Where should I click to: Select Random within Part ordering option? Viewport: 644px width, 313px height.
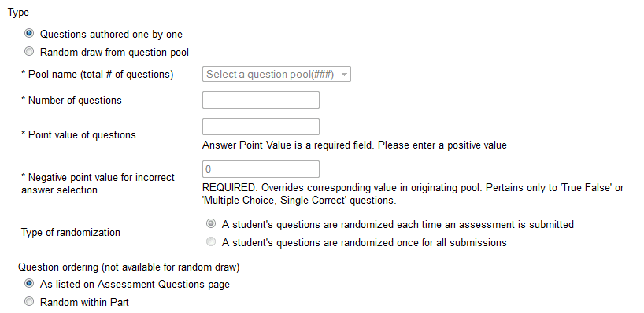click(29, 302)
